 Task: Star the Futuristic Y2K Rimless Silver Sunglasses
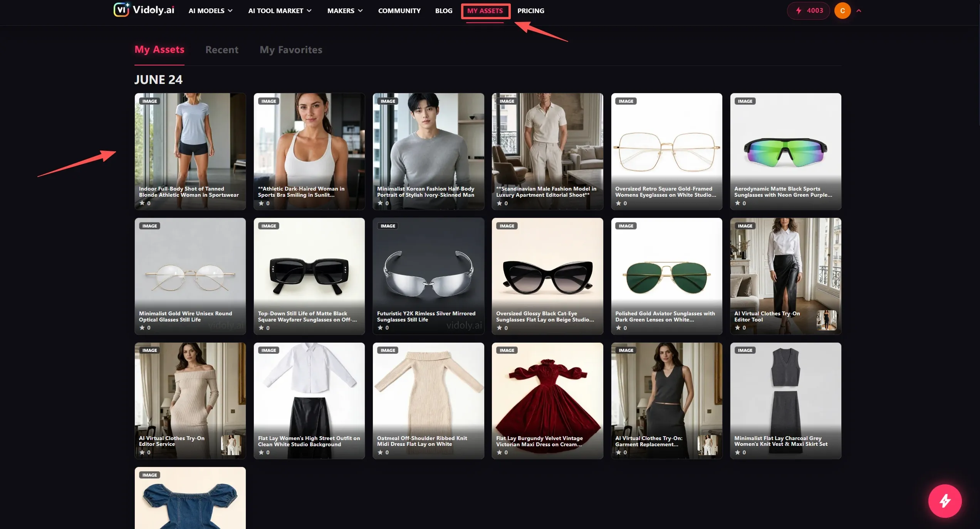(x=380, y=328)
